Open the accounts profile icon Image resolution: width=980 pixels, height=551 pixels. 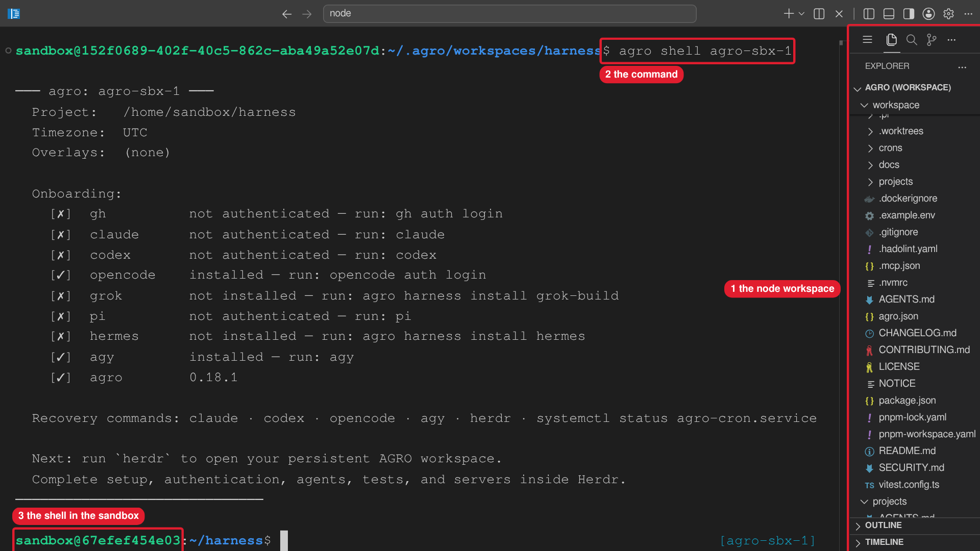click(x=928, y=14)
